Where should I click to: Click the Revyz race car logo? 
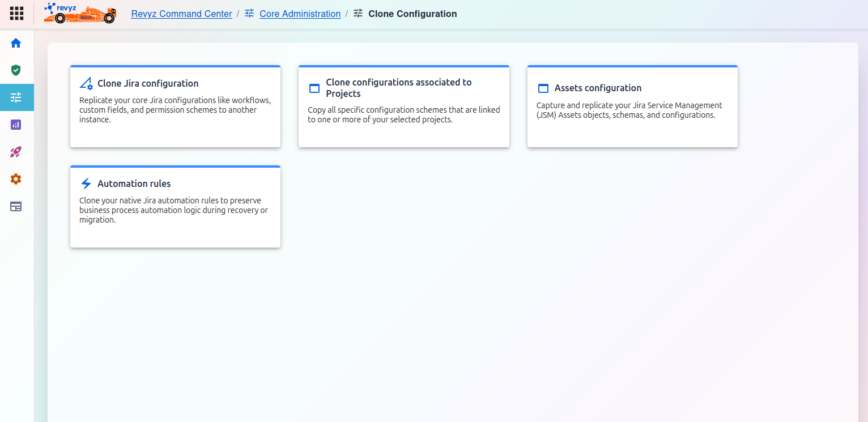(x=80, y=14)
